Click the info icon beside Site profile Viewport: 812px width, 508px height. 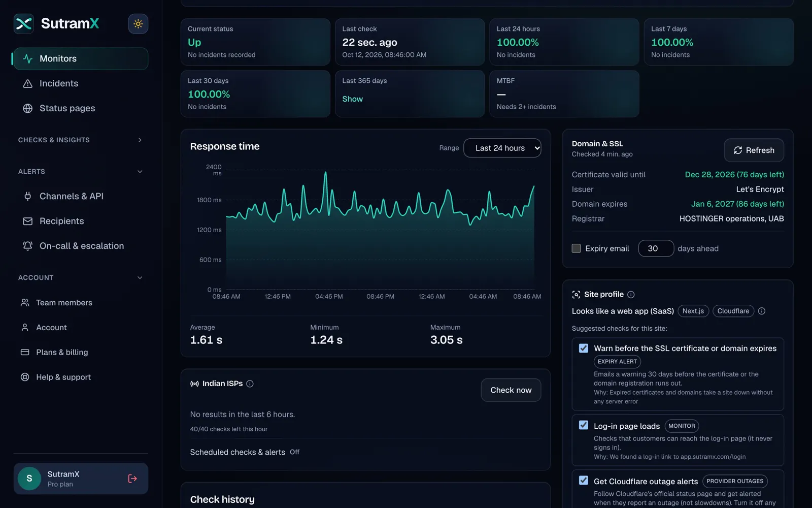pos(631,295)
